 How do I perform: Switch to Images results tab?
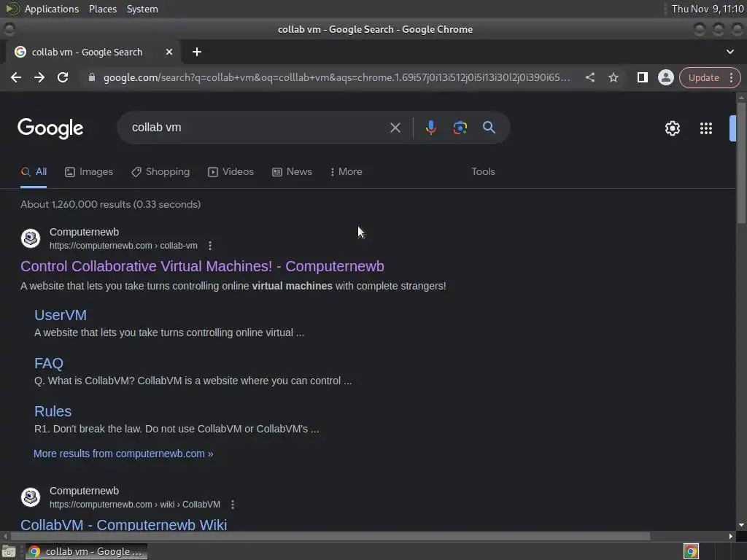(89, 172)
